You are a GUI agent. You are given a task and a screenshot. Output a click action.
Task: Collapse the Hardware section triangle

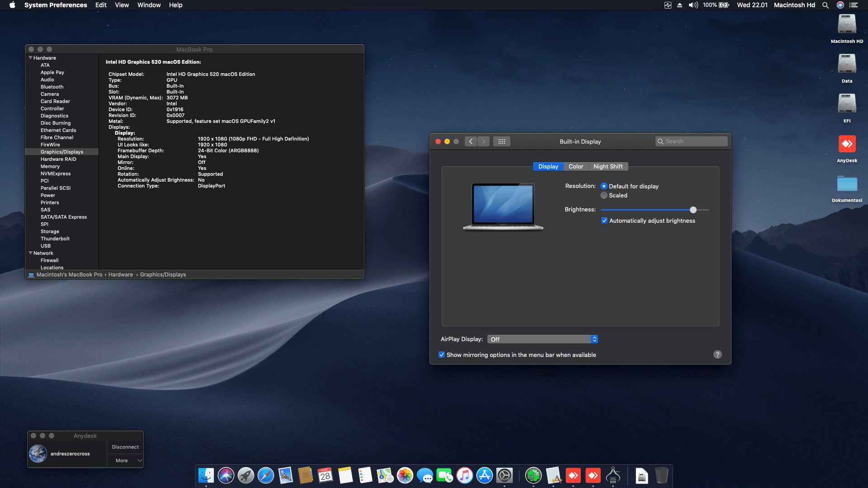click(x=30, y=58)
